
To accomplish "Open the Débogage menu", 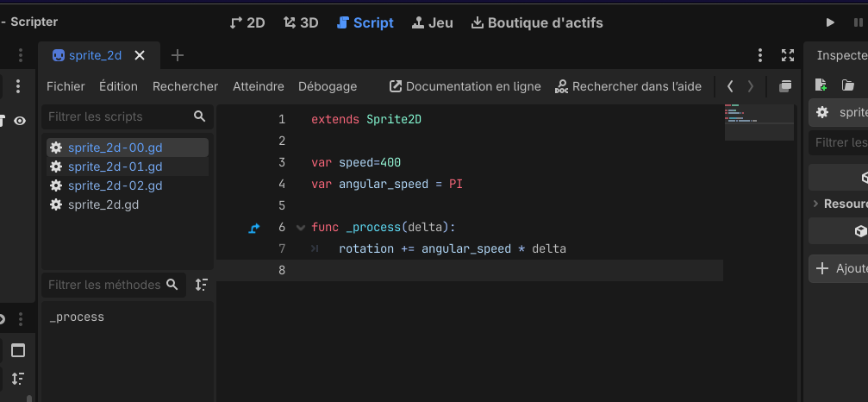I will coord(328,86).
